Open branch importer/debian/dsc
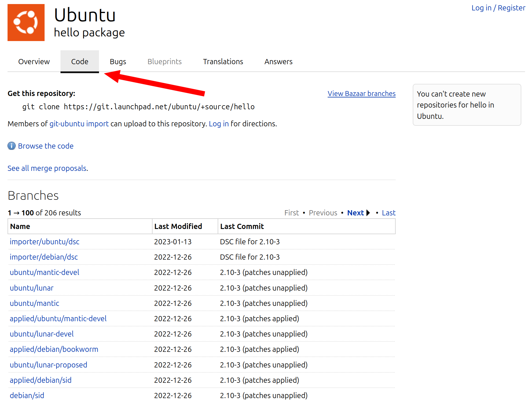 44,257
